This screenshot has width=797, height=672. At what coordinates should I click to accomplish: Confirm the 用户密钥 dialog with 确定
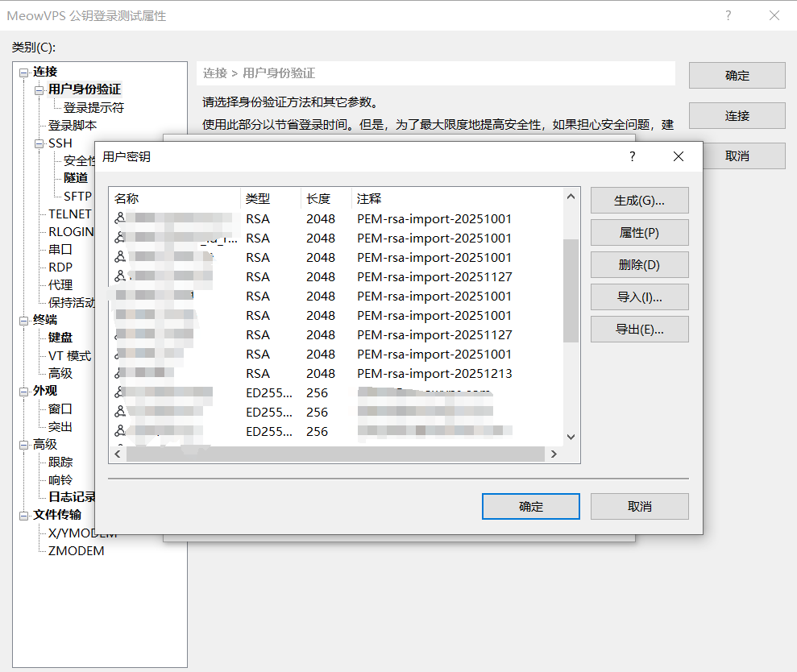coord(530,506)
